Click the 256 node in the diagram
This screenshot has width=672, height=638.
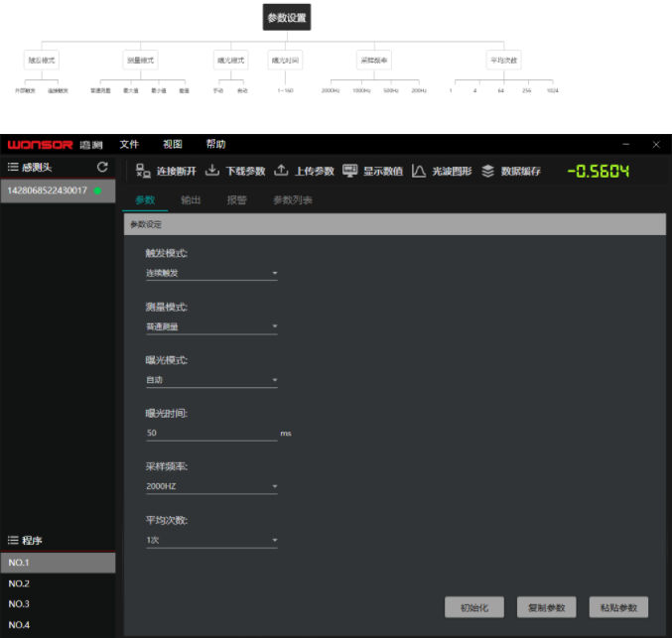coord(527,90)
